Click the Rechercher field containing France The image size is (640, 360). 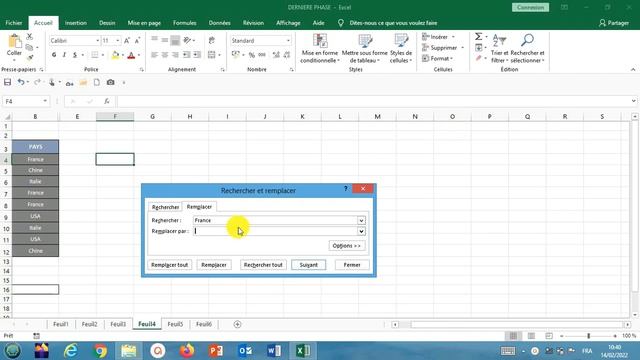(276, 220)
